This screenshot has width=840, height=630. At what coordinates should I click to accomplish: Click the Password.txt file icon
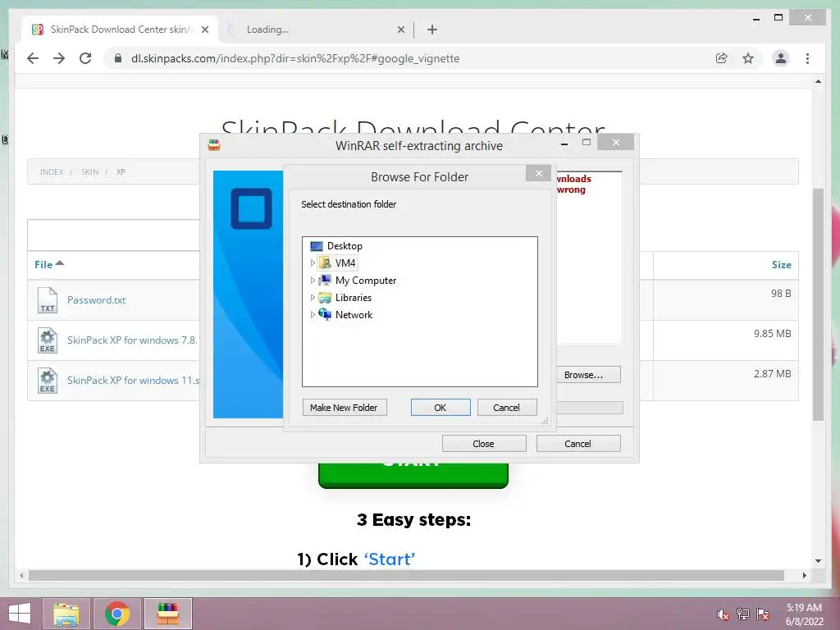pos(48,300)
